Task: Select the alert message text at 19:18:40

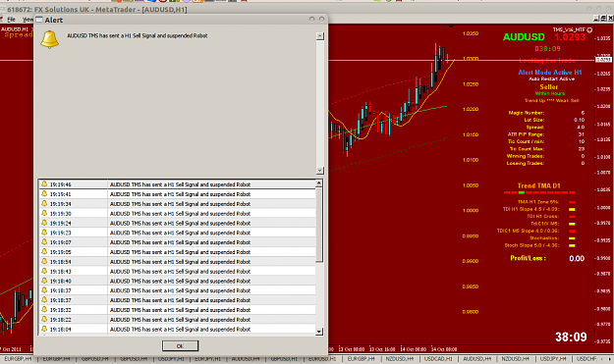Action: pos(180,282)
